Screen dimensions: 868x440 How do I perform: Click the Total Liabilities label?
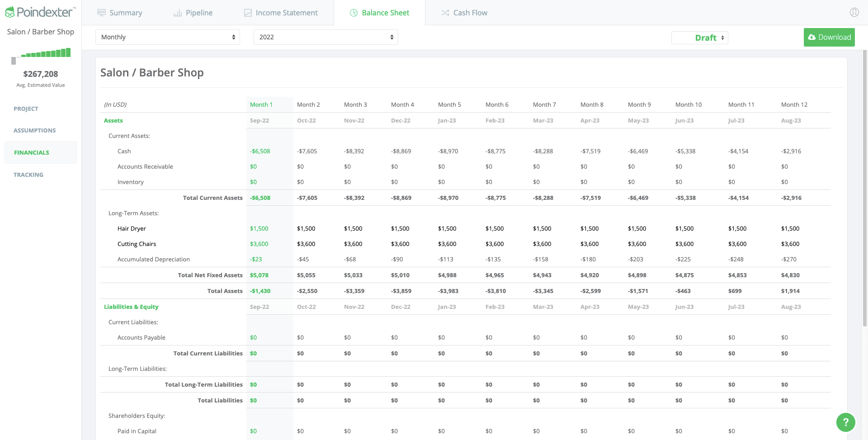pos(220,400)
